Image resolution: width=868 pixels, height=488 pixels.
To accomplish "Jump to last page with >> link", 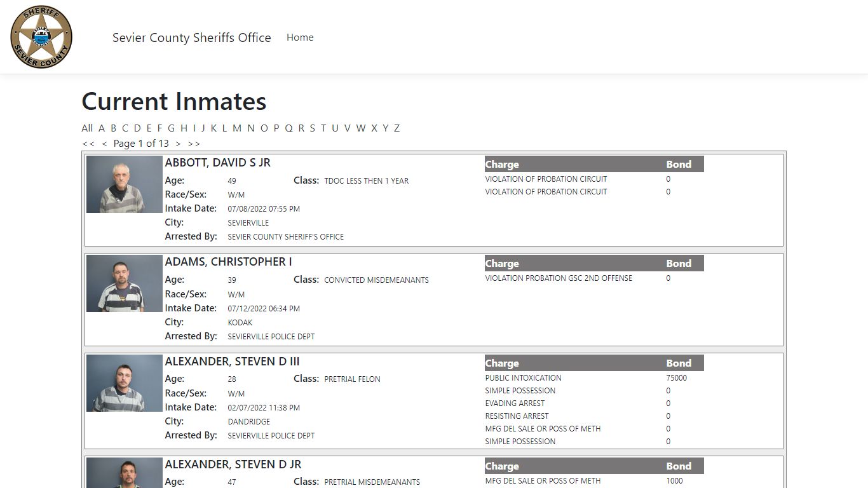I will point(194,144).
